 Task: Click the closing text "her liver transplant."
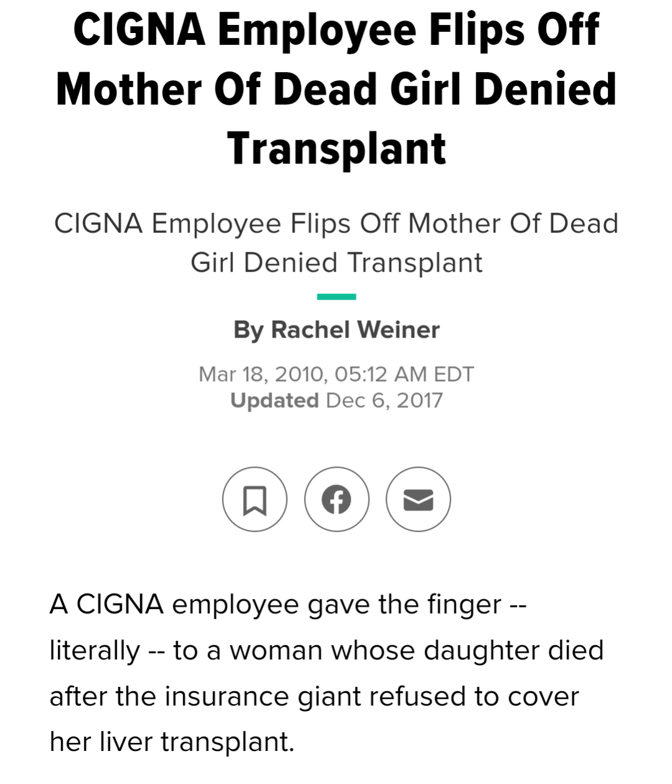coord(171,742)
